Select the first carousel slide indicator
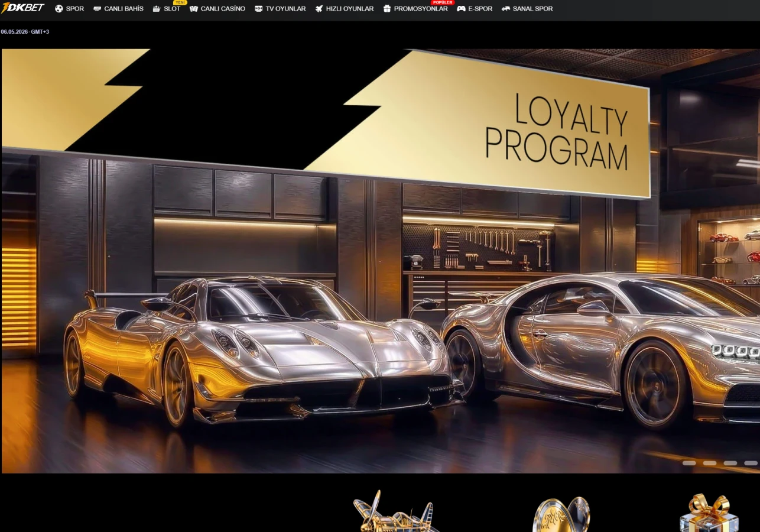 point(689,463)
